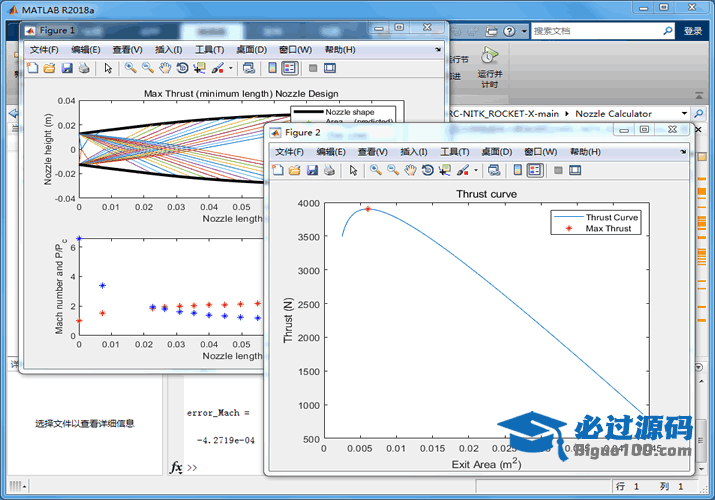Click folder search icon beside address bar
The height and width of the screenshot is (500, 715).
click(x=698, y=113)
